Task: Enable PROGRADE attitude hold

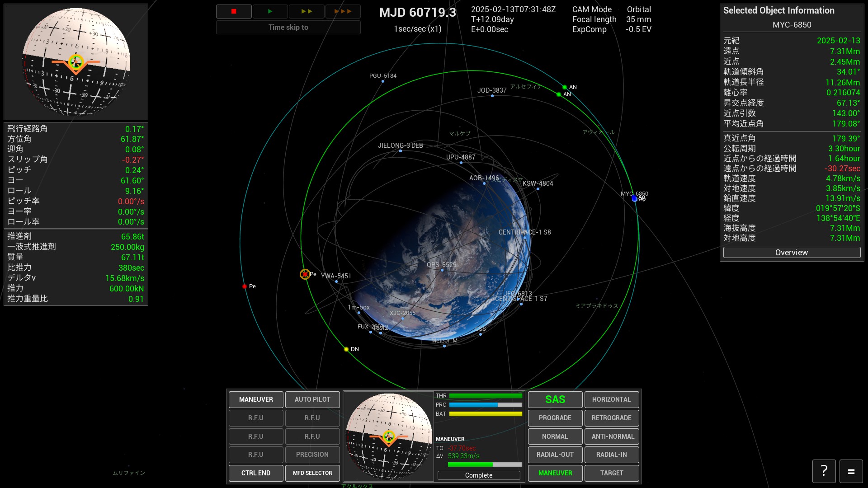Action: point(555,418)
